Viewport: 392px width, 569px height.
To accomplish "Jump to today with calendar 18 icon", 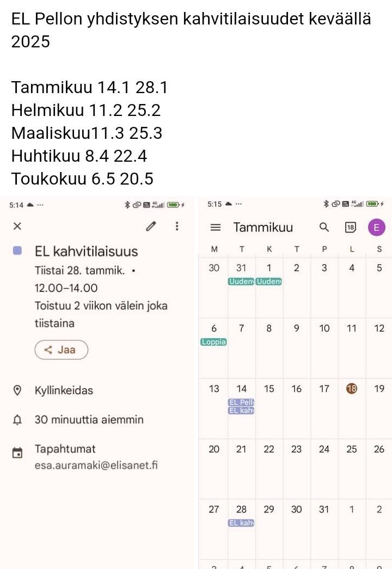I will click(x=351, y=228).
